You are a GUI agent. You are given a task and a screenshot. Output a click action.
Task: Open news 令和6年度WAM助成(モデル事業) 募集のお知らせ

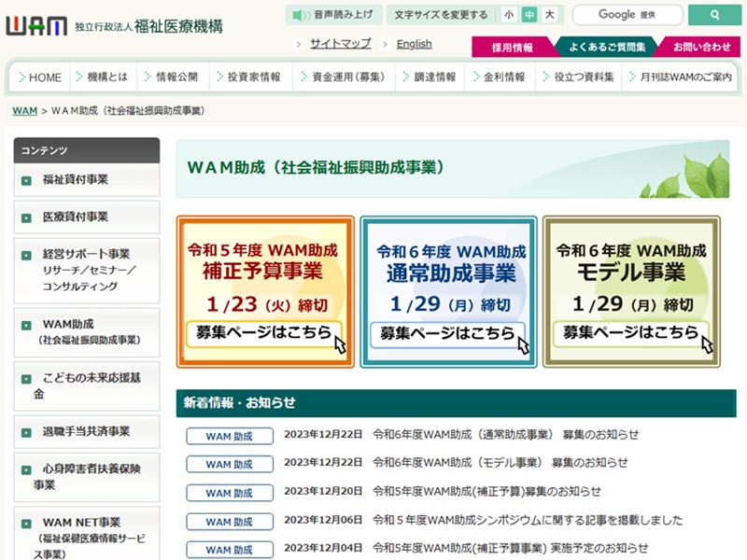(x=500, y=463)
